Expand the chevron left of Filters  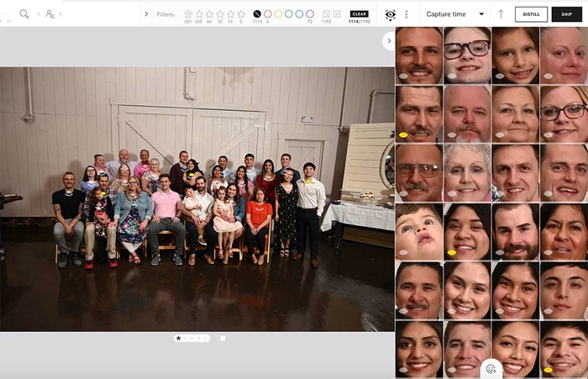(146, 14)
